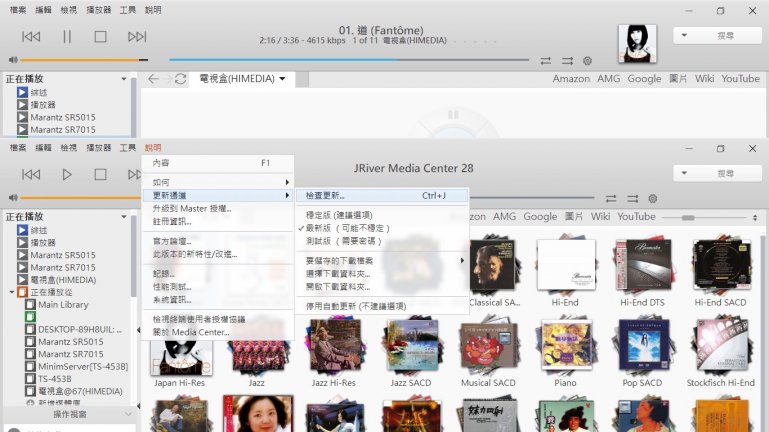Click the gear icon in the lower window
Viewport: 769px width, 432px height.
652,199
